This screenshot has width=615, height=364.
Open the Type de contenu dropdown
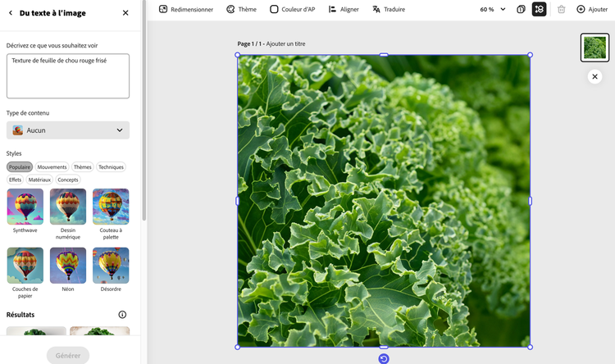[68, 130]
